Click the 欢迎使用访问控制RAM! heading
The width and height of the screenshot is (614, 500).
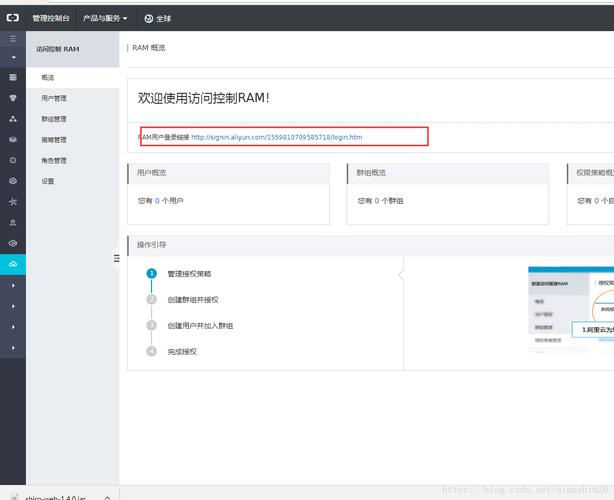(x=204, y=98)
